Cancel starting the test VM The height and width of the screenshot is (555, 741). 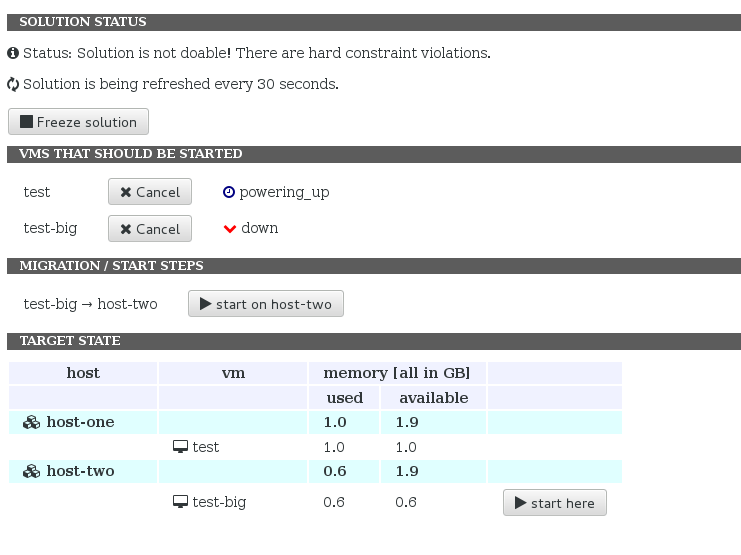pyautogui.click(x=150, y=192)
